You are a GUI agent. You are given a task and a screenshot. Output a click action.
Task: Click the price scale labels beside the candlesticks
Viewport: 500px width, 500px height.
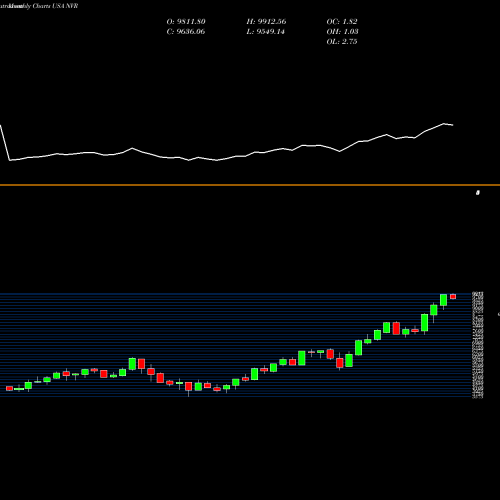[478, 345]
